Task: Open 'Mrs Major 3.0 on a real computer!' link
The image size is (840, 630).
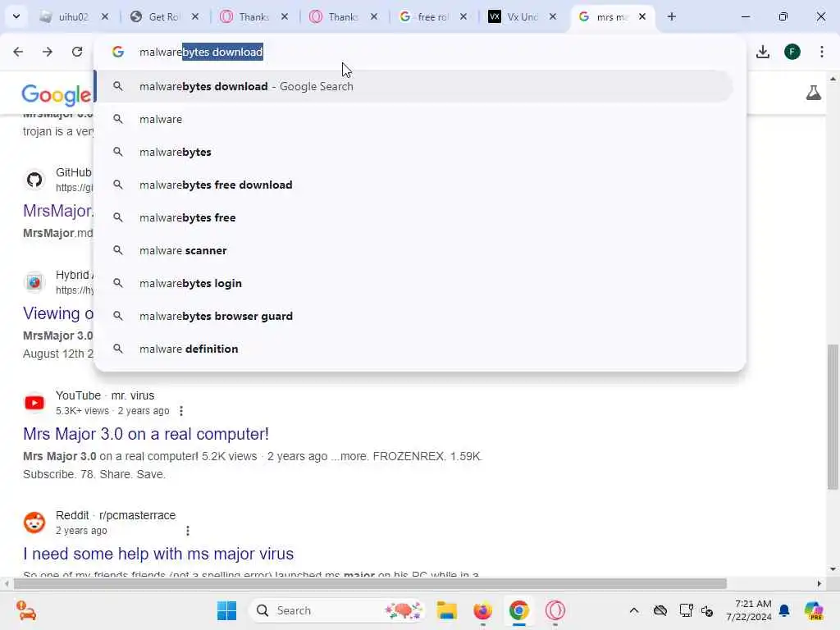Action: [x=146, y=434]
